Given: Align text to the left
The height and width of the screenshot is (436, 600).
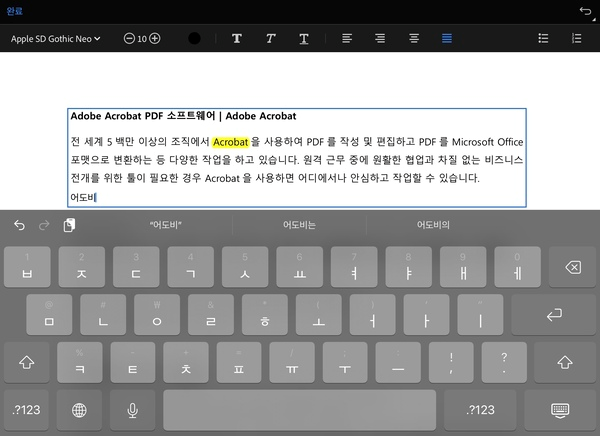Looking at the screenshot, I should point(347,38).
